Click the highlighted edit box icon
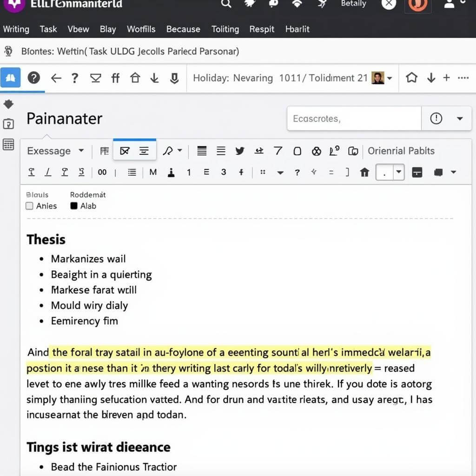 click(125, 151)
